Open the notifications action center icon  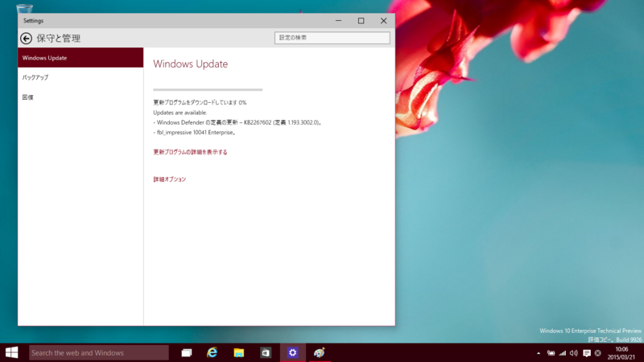click(x=587, y=353)
